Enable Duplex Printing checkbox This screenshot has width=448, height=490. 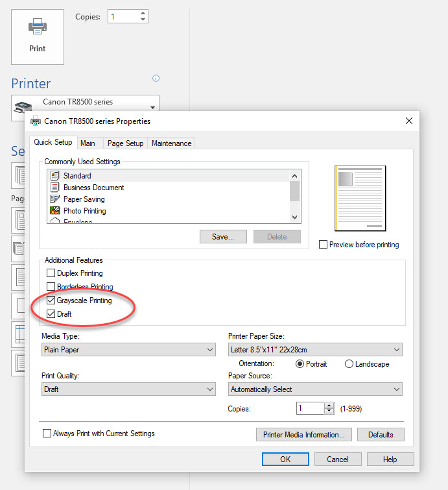51,274
